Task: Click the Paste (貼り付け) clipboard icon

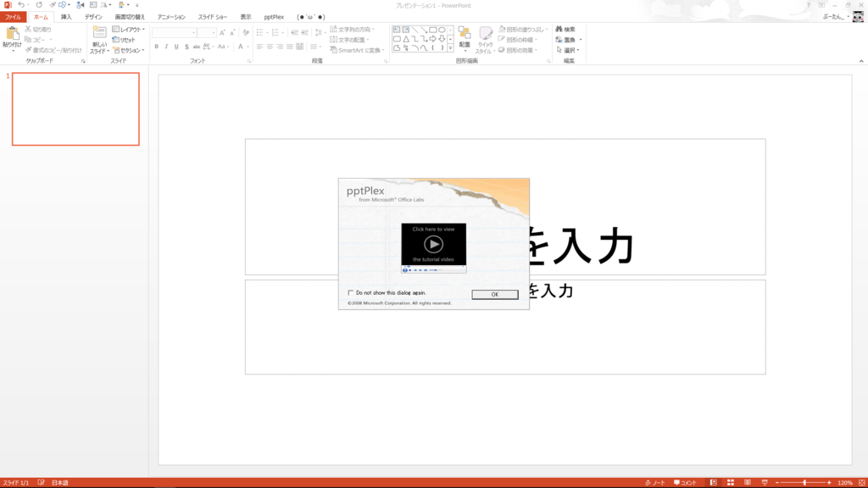Action: (12, 34)
